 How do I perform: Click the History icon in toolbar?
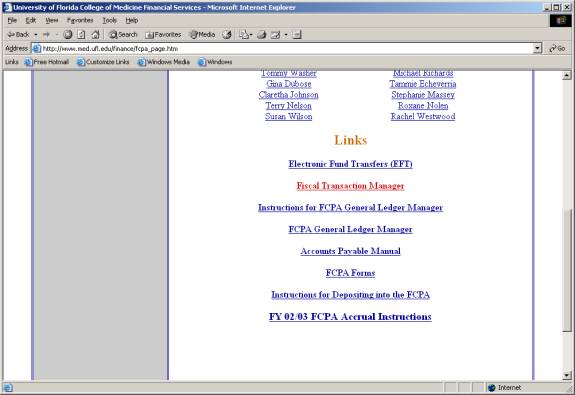coord(227,34)
